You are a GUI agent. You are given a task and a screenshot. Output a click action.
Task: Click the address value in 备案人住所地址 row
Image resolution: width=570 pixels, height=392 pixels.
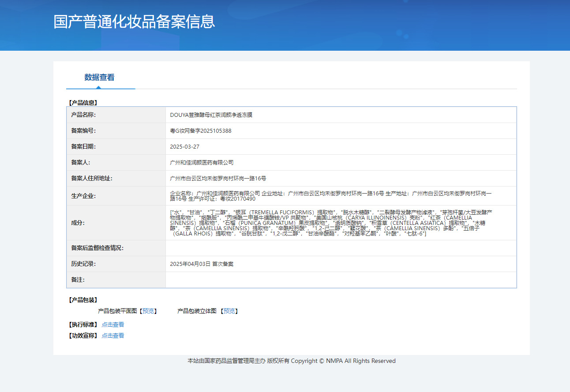click(x=218, y=179)
